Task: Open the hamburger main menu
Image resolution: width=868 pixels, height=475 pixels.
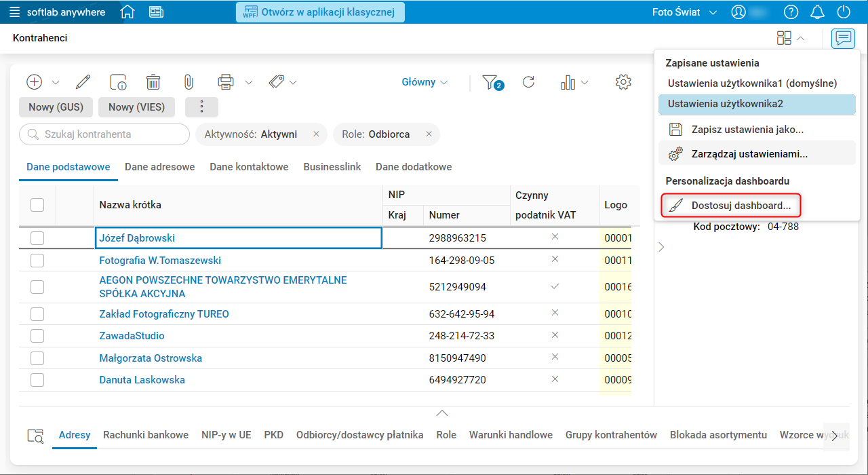Action: (x=14, y=12)
